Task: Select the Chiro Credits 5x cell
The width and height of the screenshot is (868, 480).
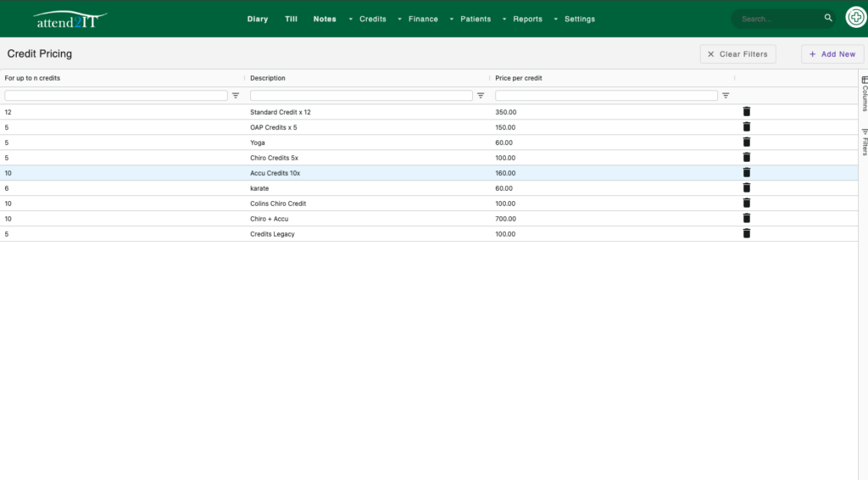Action: 274,158
